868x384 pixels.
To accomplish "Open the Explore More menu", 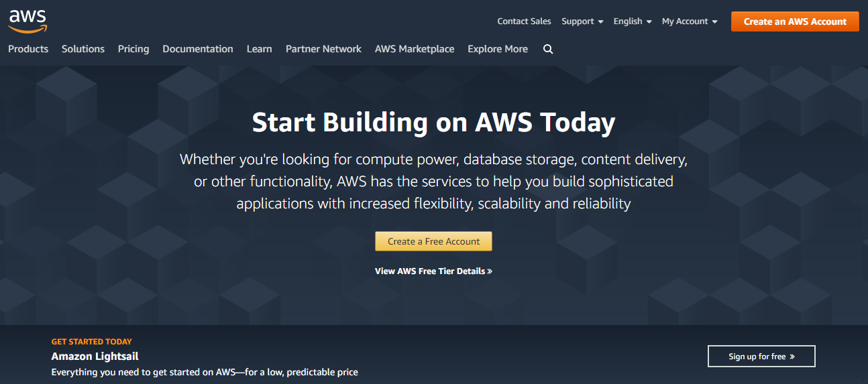I will click(498, 49).
